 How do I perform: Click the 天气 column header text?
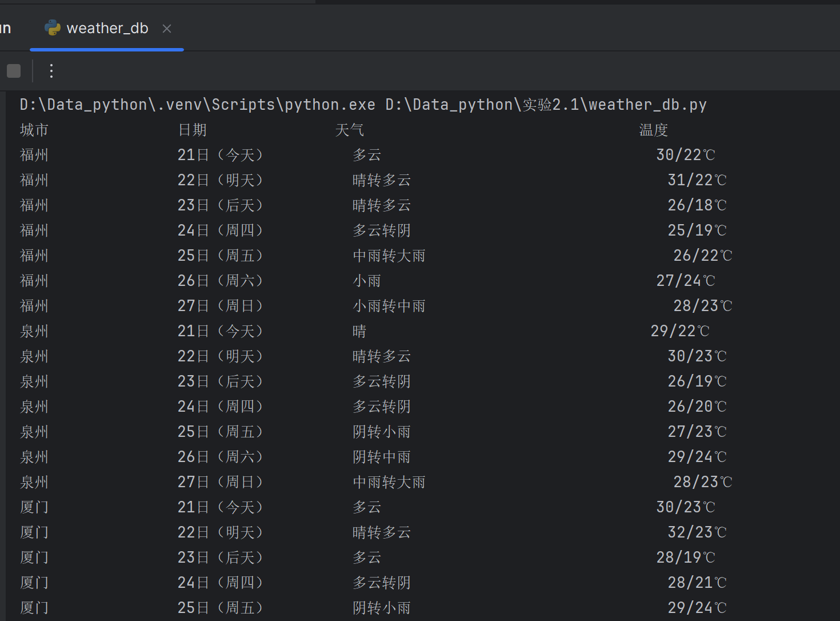coord(350,130)
